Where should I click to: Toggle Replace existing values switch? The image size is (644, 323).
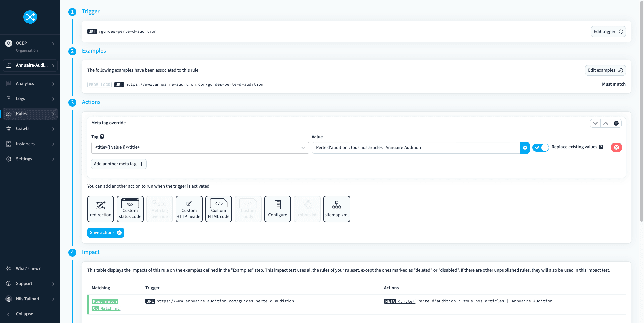[x=541, y=148]
